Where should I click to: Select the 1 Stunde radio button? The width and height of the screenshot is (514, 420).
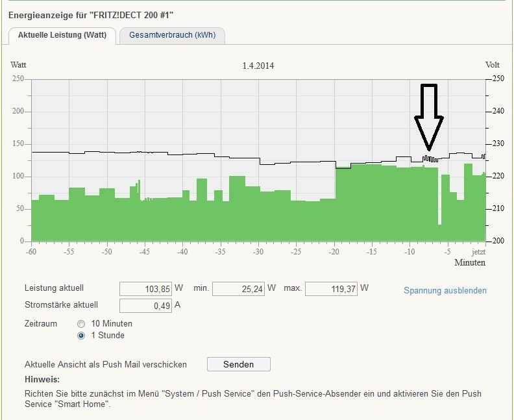[81, 336]
